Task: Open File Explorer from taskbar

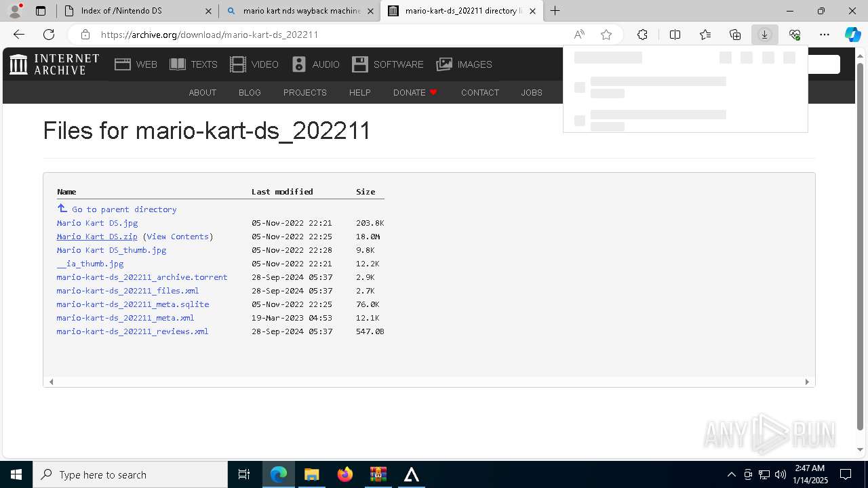Action: pos(311,474)
